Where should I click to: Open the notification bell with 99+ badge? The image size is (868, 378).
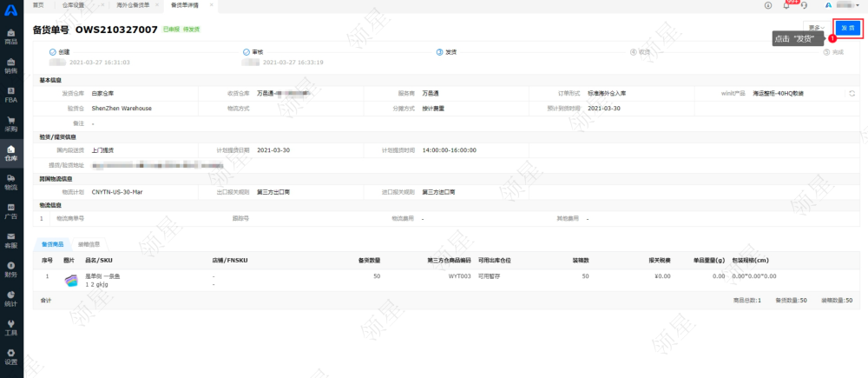[786, 5]
